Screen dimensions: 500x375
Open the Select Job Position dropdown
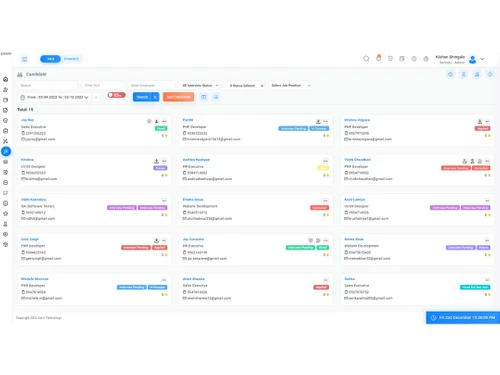290,86
